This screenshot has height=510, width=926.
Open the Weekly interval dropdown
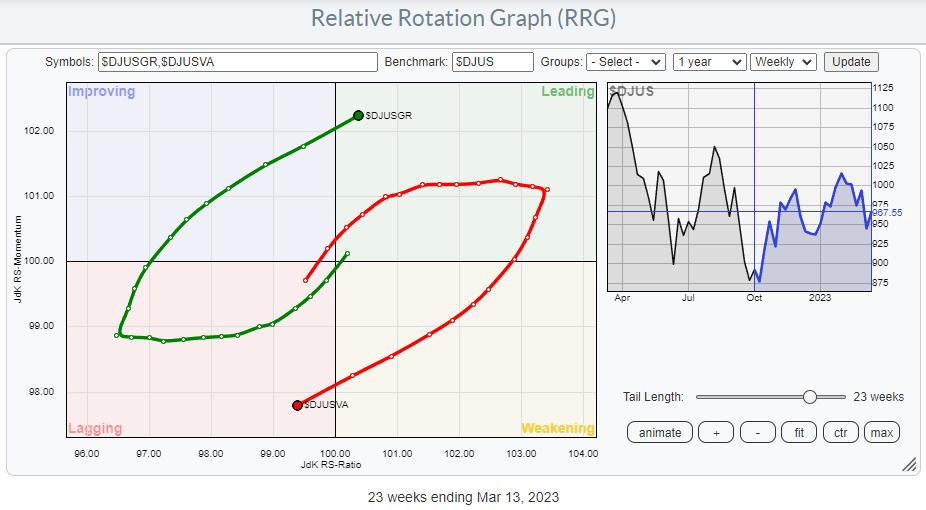(x=783, y=62)
